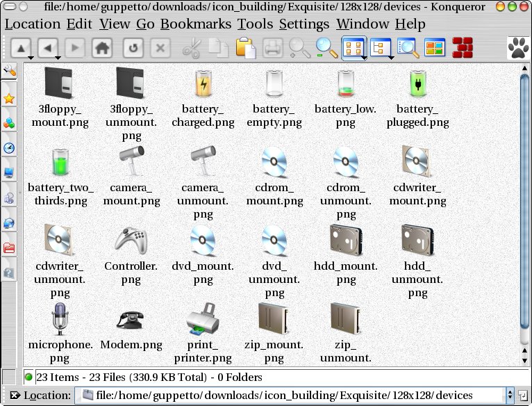
Task: Open the Find File magnifier tool
Action: coord(408,48)
